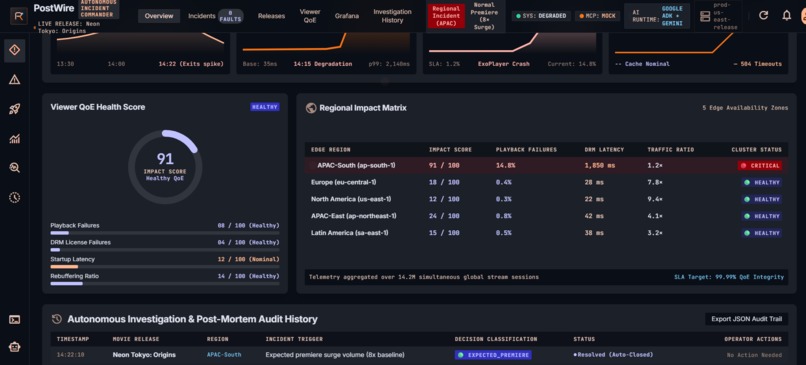Image resolution: width=806 pixels, height=365 pixels.
Task: Switch to the Grafana tab
Action: tap(347, 16)
